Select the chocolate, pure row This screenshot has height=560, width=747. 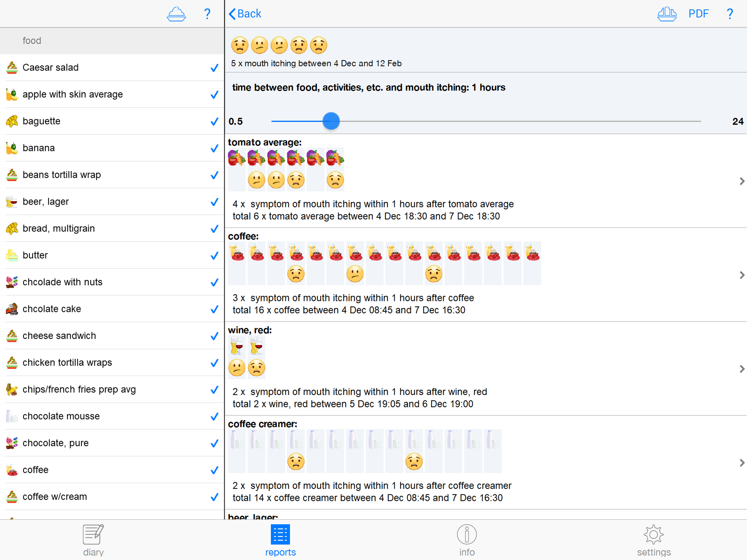point(112,443)
